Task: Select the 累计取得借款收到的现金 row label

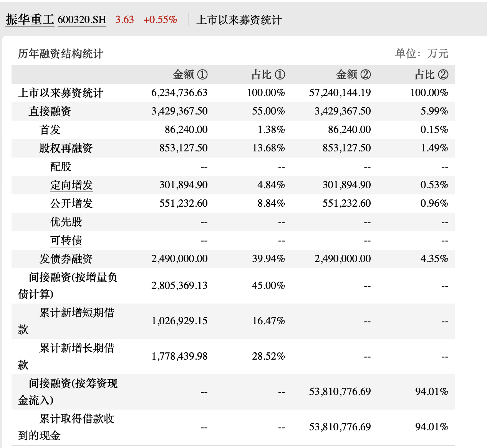Action: 66,427
